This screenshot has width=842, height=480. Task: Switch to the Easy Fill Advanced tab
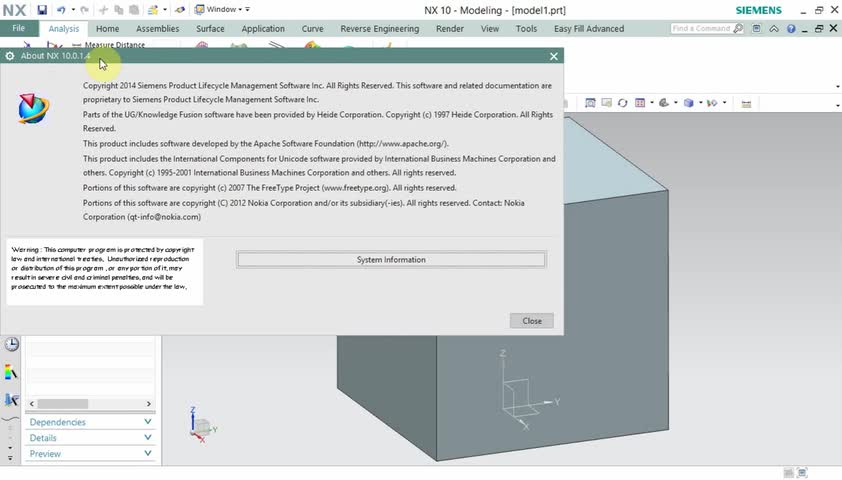click(589, 28)
